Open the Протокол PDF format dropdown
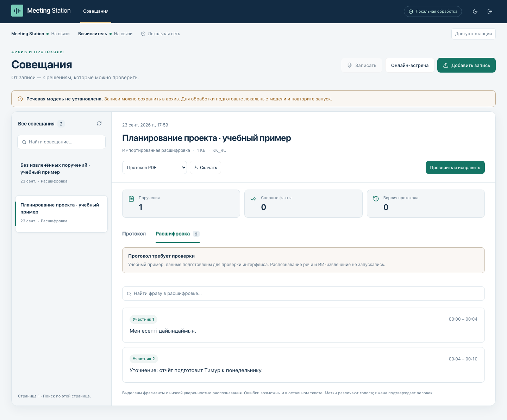The height and width of the screenshot is (420, 507). click(x=155, y=167)
